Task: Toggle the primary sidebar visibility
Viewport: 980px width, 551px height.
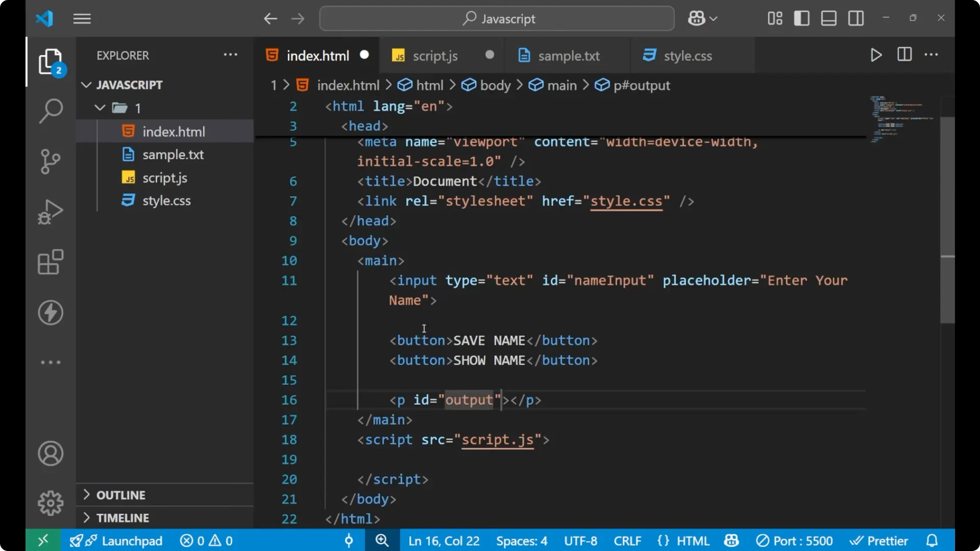Action: click(x=801, y=18)
